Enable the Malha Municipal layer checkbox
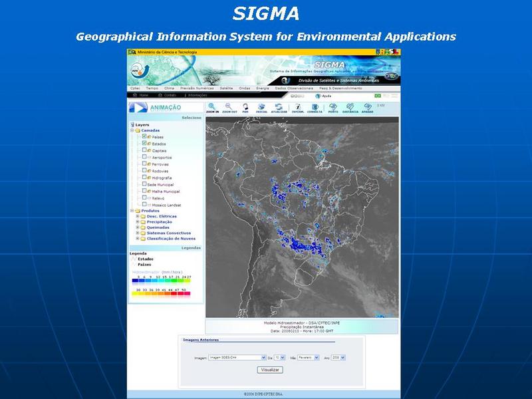Image resolution: width=532 pixels, height=399 pixels. click(144, 190)
